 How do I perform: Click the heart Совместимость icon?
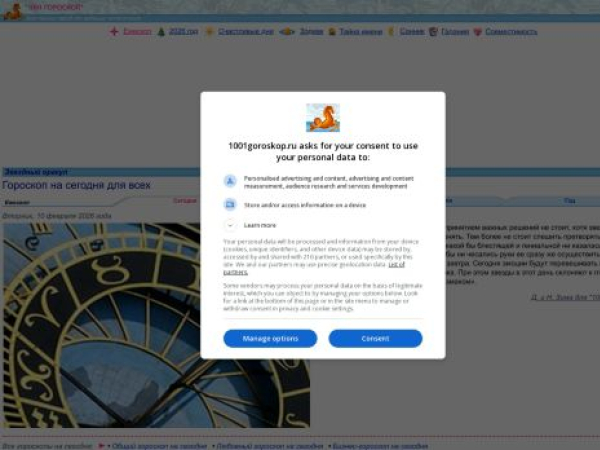coord(477,32)
